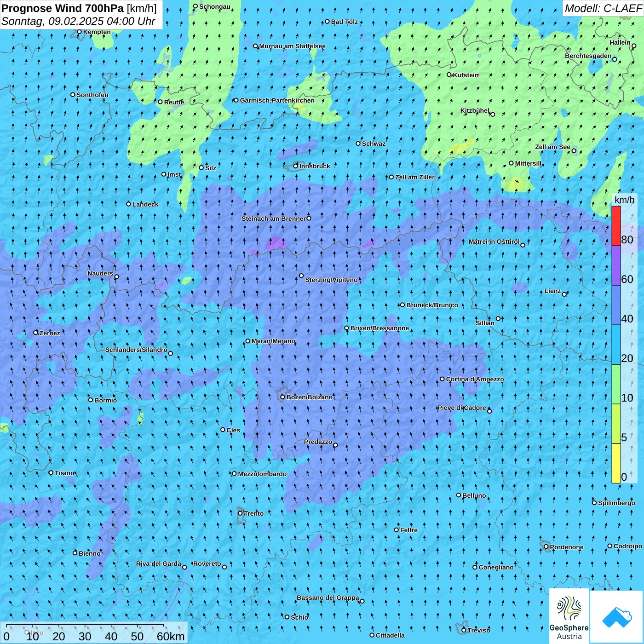Click the 'Codroipo' label

628,546
